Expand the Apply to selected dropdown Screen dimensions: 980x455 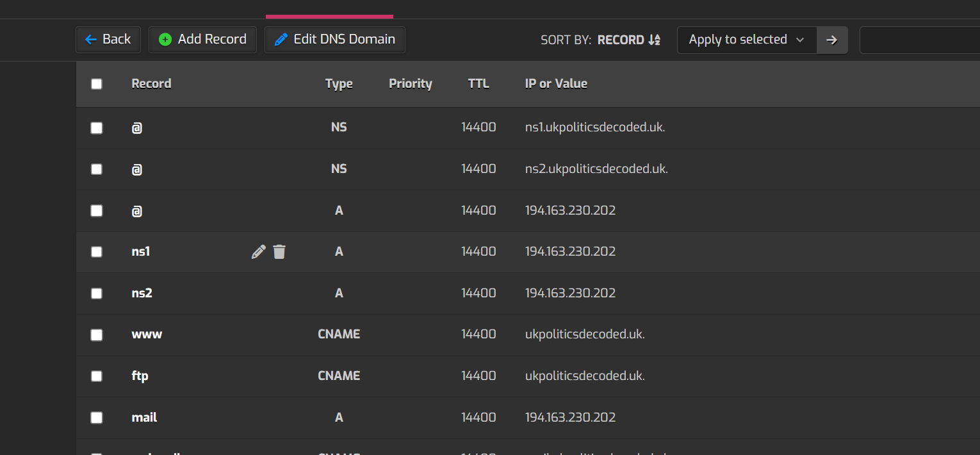(x=746, y=40)
